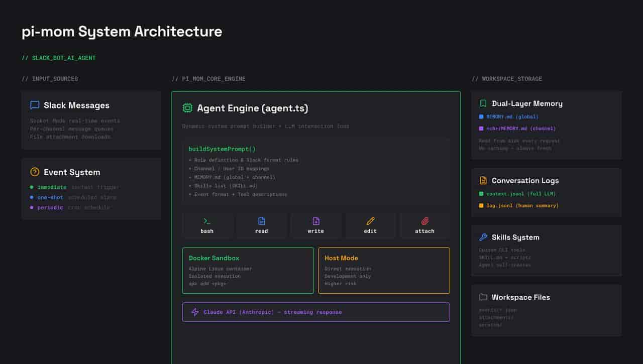
Task: Click the blue dot beside one-shot
Action: [x=32, y=197]
